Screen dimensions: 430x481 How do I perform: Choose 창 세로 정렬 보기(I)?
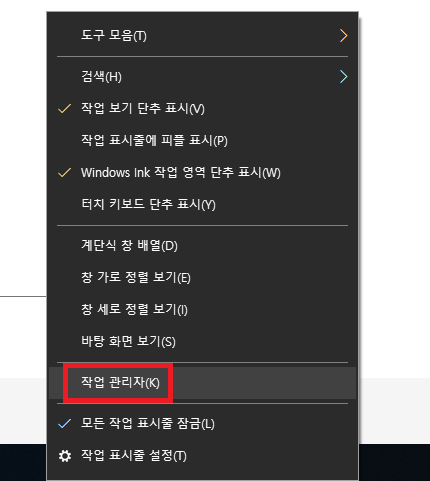point(202,309)
